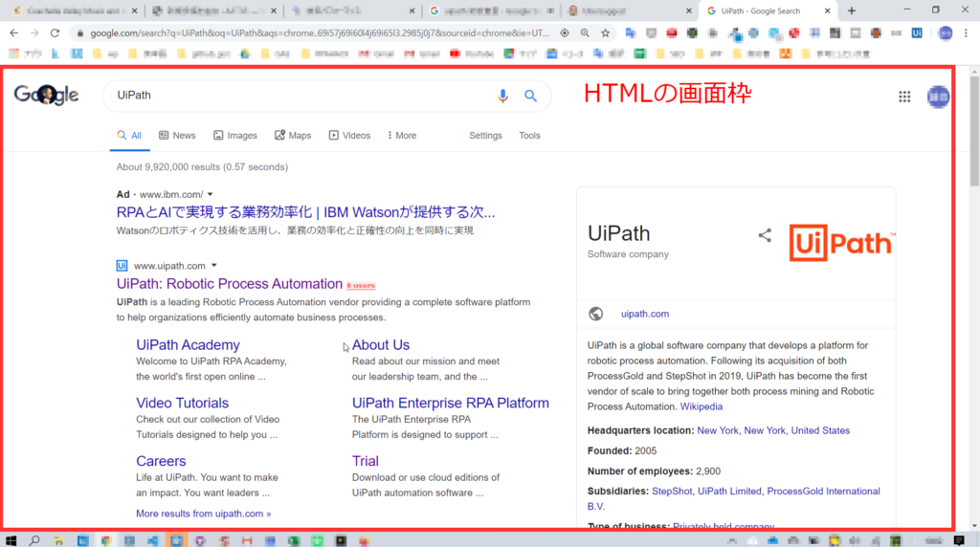
Task: Open the About Us sitelink
Action: (x=381, y=344)
